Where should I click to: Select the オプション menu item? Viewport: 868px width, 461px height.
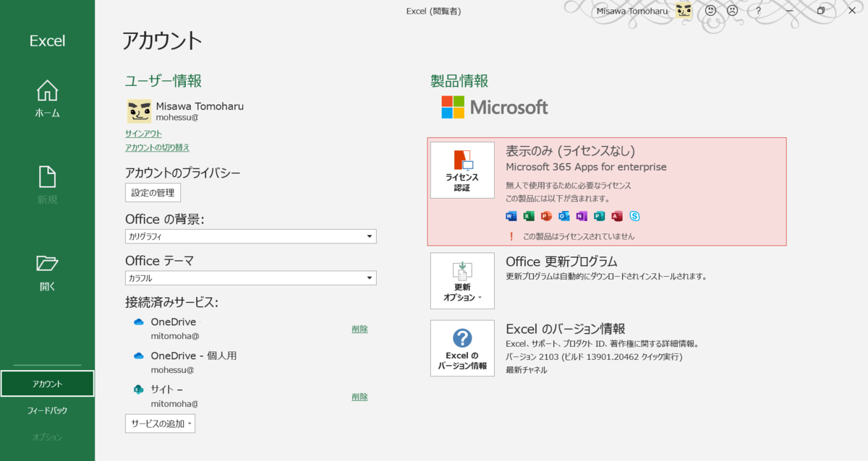point(47,437)
